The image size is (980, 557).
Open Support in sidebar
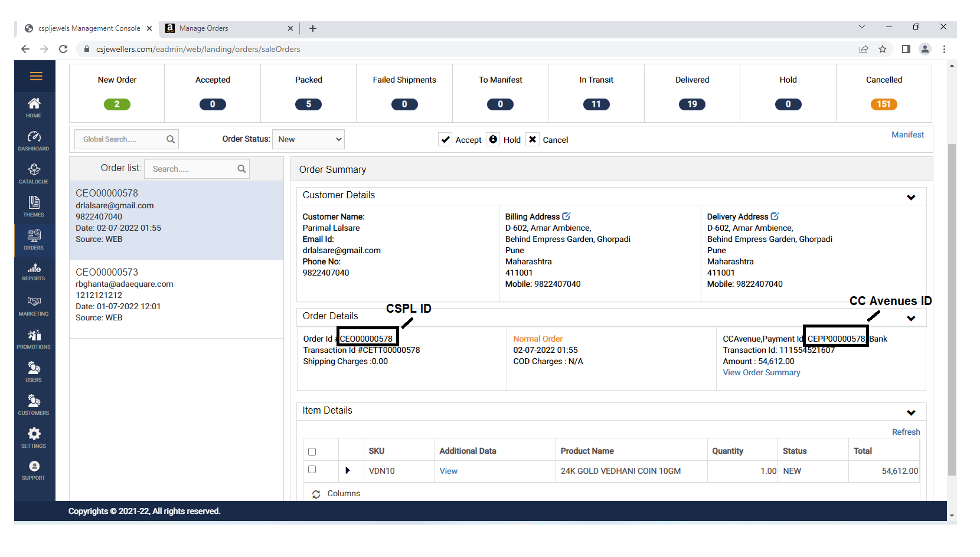(x=34, y=470)
